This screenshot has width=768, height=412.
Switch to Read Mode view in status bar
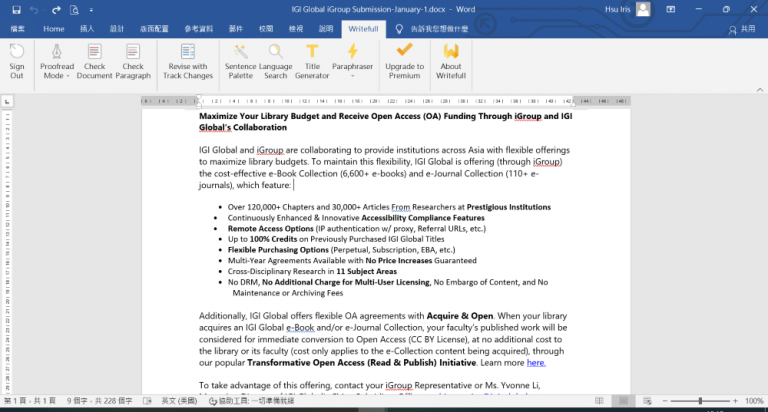click(x=600, y=401)
